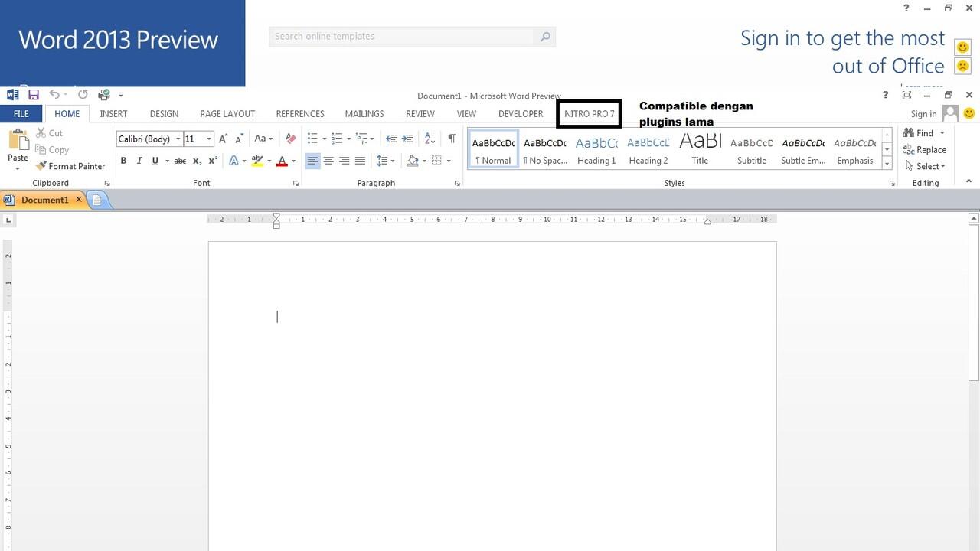Viewport: 980px width, 551px height.
Task: Toggle bold formatting
Action: tap(123, 161)
